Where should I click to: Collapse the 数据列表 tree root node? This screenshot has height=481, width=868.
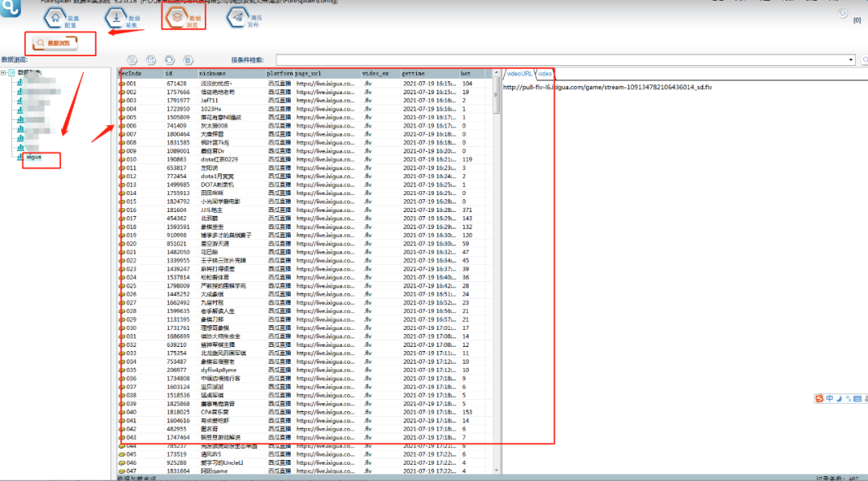[x=3, y=72]
